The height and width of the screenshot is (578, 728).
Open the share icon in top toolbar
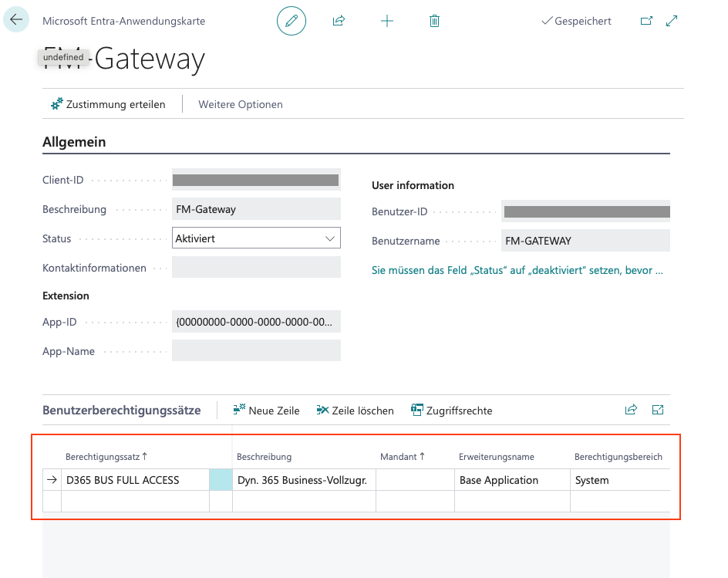tap(339, 21)
